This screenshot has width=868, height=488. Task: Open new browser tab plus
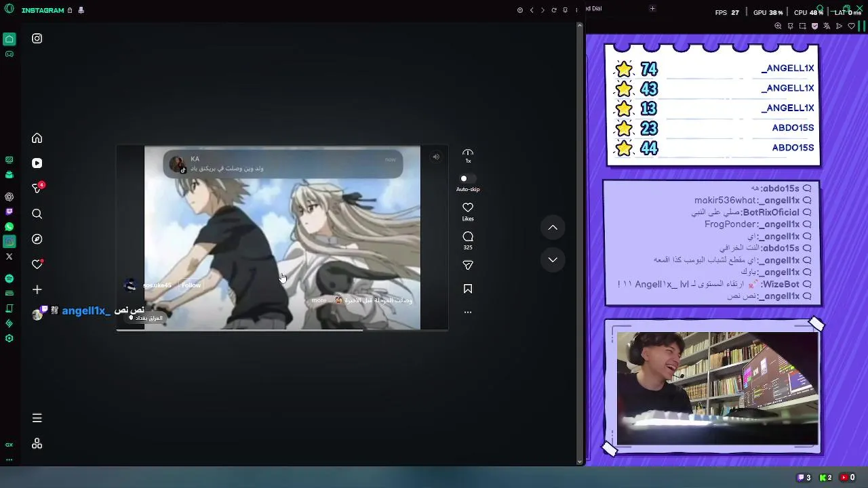(x=652, y=9)
